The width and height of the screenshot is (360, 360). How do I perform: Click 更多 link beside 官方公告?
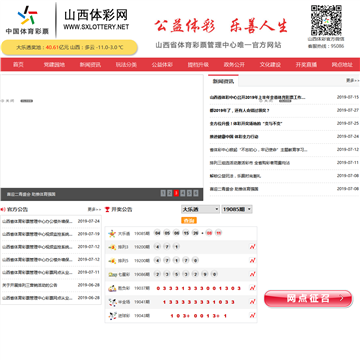[94, 209]
